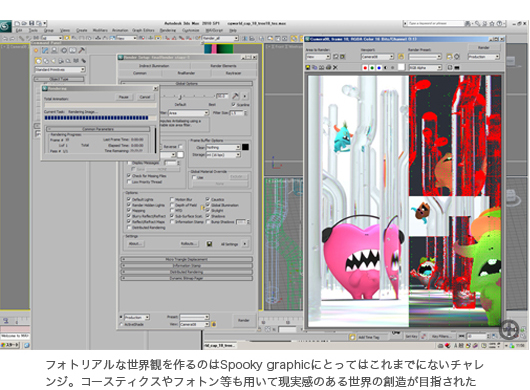530x390 pixels.
Task: Click Clone Rendered Frame Window icon
Action: (x=321, y=68)
